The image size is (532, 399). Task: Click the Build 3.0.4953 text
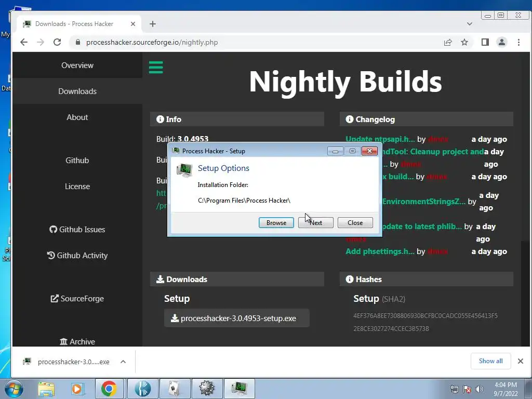pyautogui.click(x=182, y=139)
